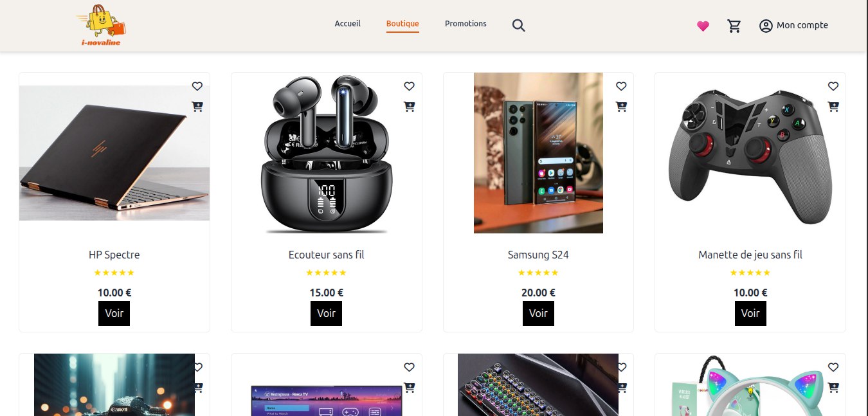Open the pink heart favorites icon
868x416 pixels.
pos(703,26)
